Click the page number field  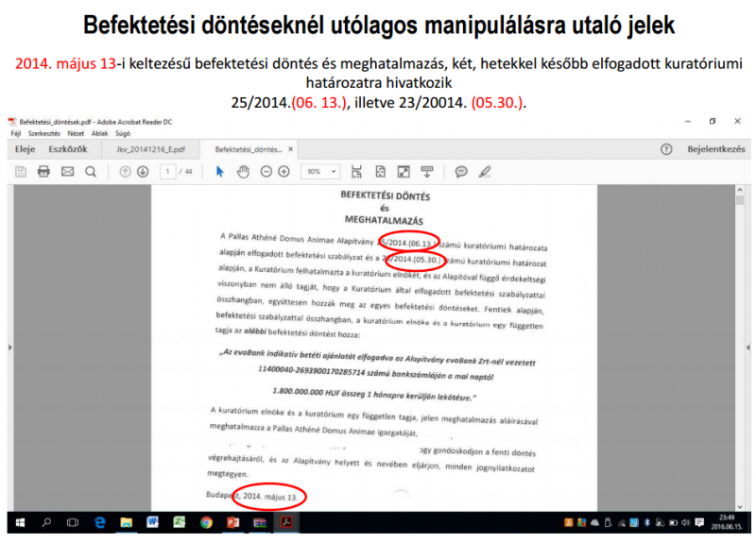168,172
